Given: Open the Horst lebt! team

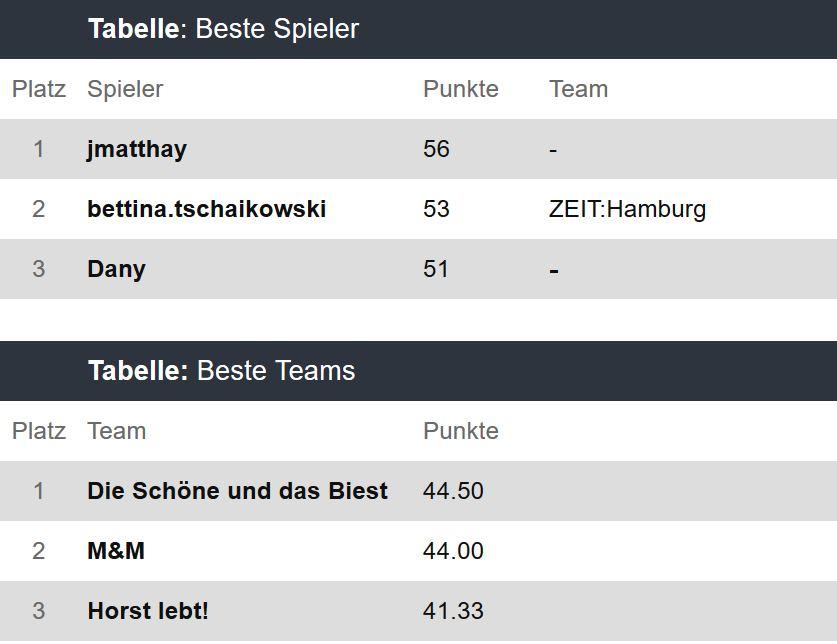Looking at the screenshot, I should click(x=148, y=611).
